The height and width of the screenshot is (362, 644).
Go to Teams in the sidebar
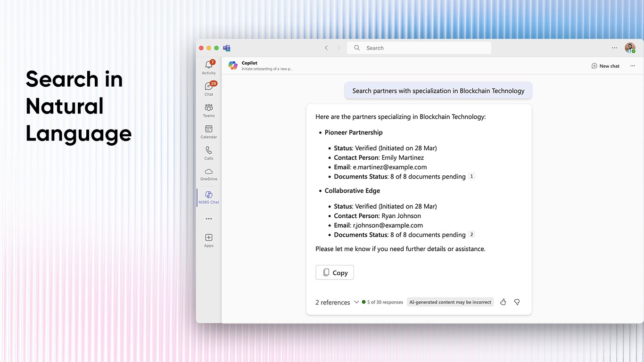coord(209,110)
